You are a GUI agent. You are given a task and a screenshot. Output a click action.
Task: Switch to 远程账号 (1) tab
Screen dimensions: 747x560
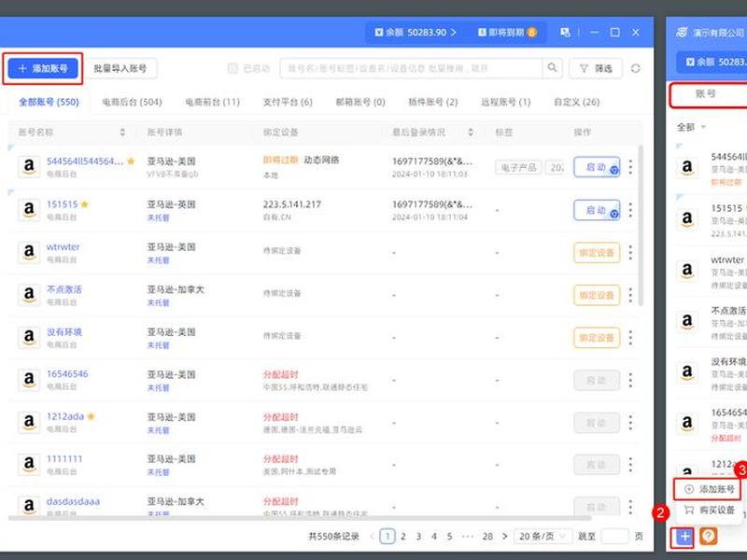click(x=505, y=102)
